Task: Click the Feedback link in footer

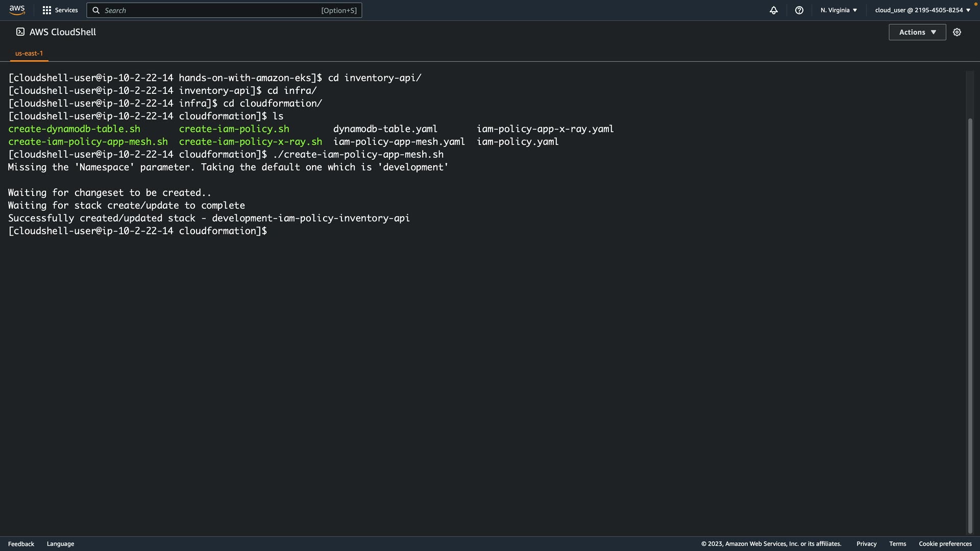Action: pos(21,544)
